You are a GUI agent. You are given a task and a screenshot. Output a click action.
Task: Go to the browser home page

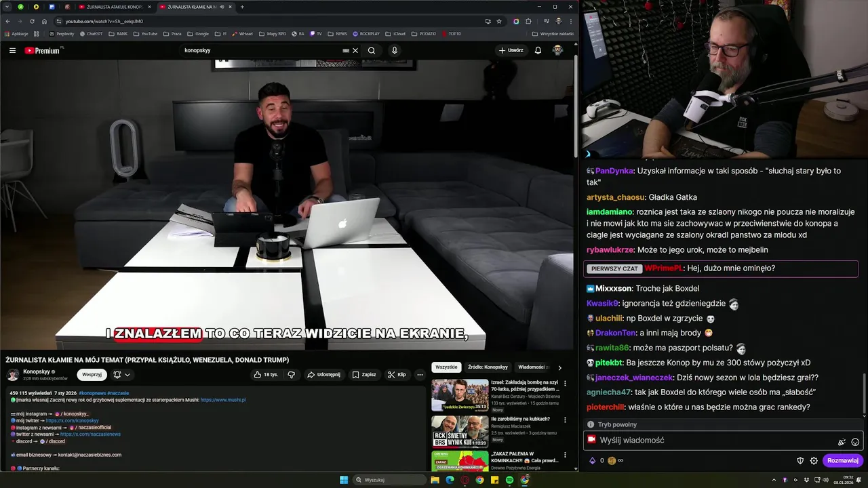tap(44, 21)
